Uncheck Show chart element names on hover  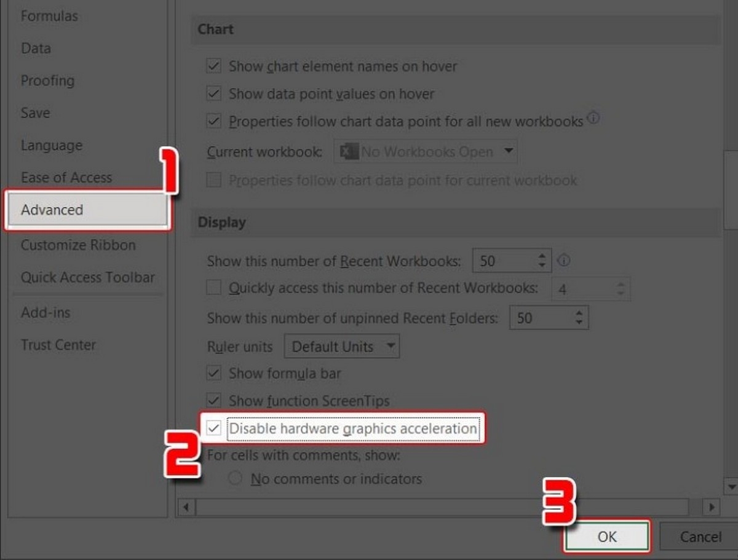click(x=213, y=66)
